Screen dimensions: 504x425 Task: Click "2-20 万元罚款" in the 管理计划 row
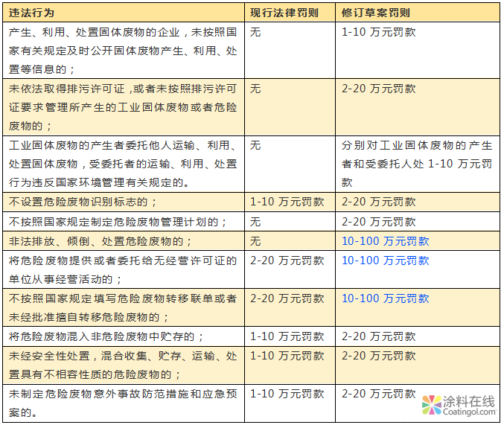(378, 222)
